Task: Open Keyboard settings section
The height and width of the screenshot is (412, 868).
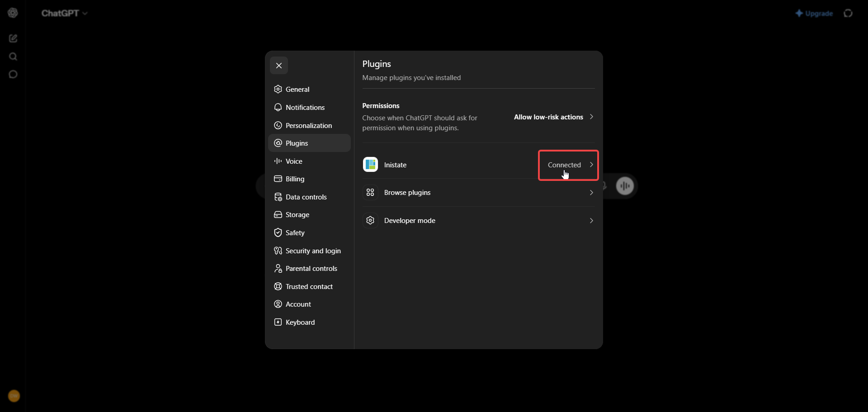Action: coord(309,322)
